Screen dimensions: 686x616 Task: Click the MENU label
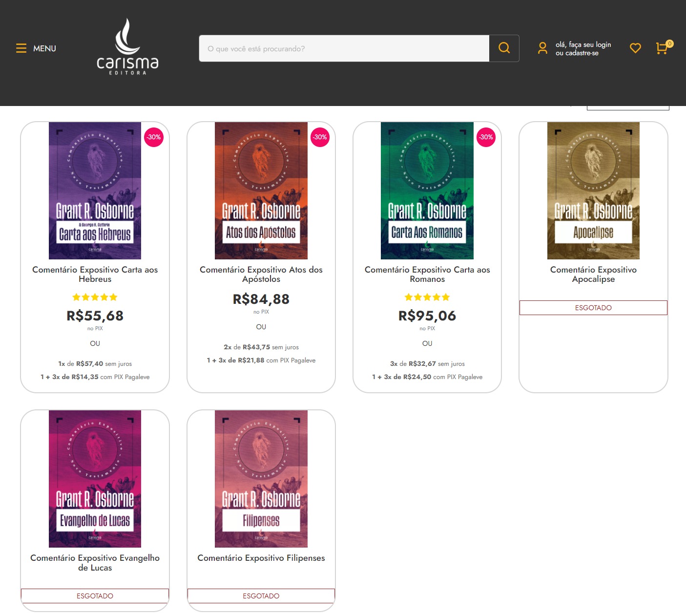tap(44, 48)
